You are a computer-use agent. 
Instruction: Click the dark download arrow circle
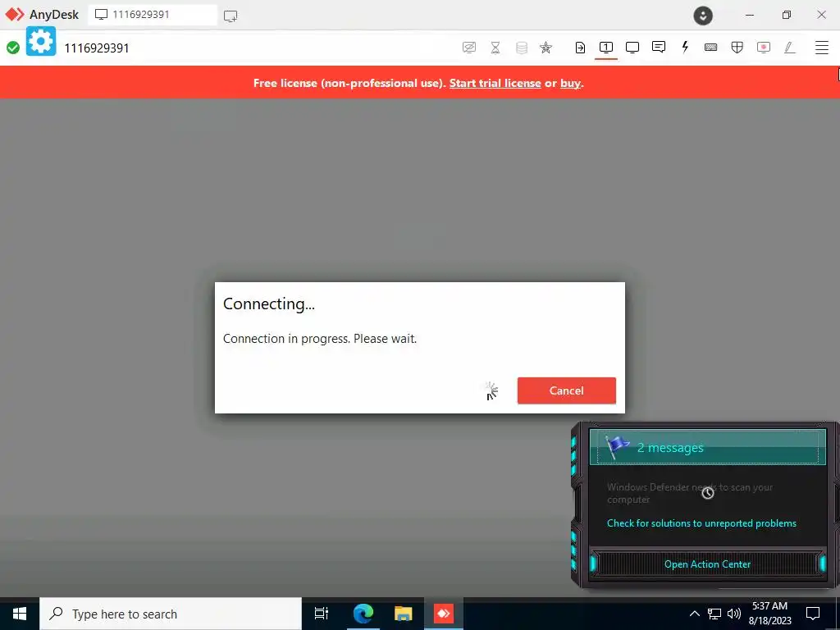click(x=703, y=15)
